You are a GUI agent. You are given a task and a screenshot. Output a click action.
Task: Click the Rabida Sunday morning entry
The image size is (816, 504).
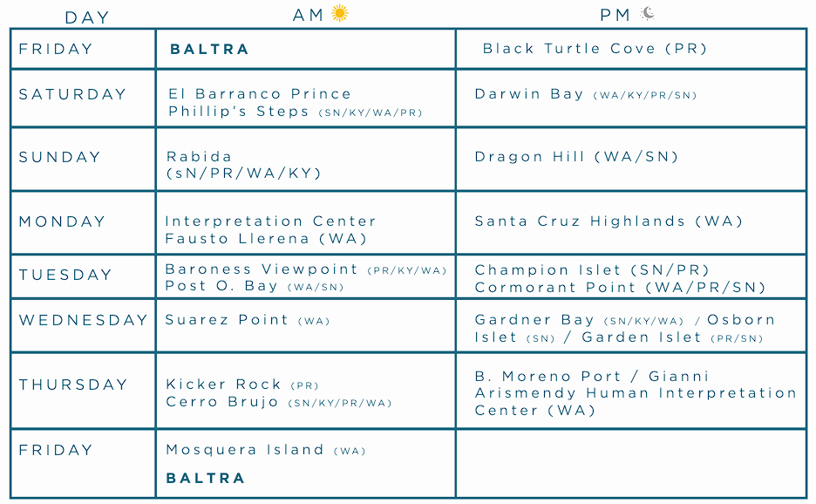pos(243,165)
